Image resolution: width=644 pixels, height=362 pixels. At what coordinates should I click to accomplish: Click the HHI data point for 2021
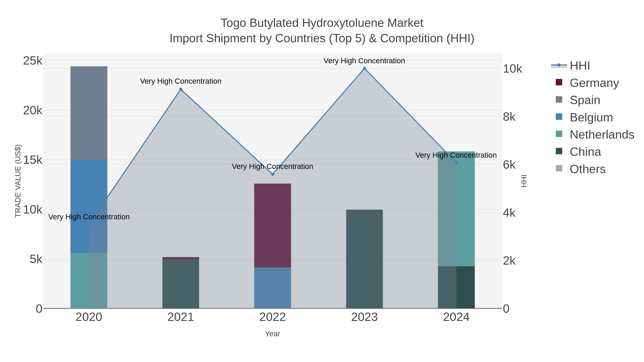[x=181, y=89]
